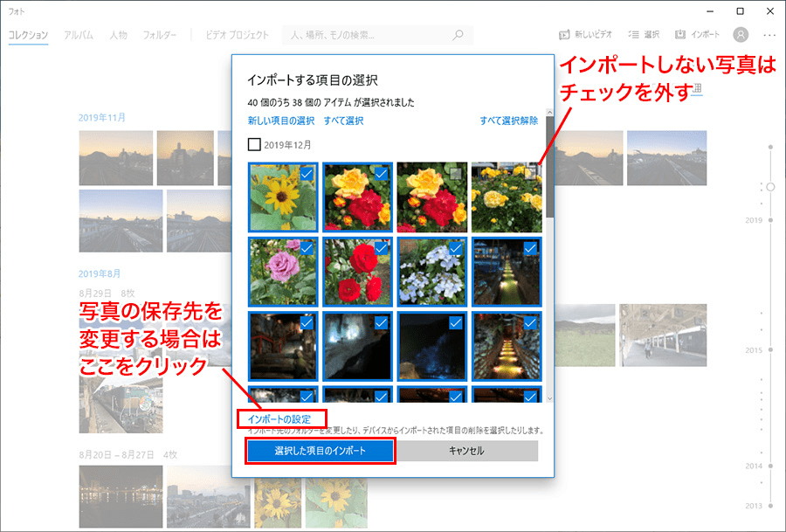Jump to 2013 on the timeline
The height and width of the screenshot is (532, 786).
[754, 506]
